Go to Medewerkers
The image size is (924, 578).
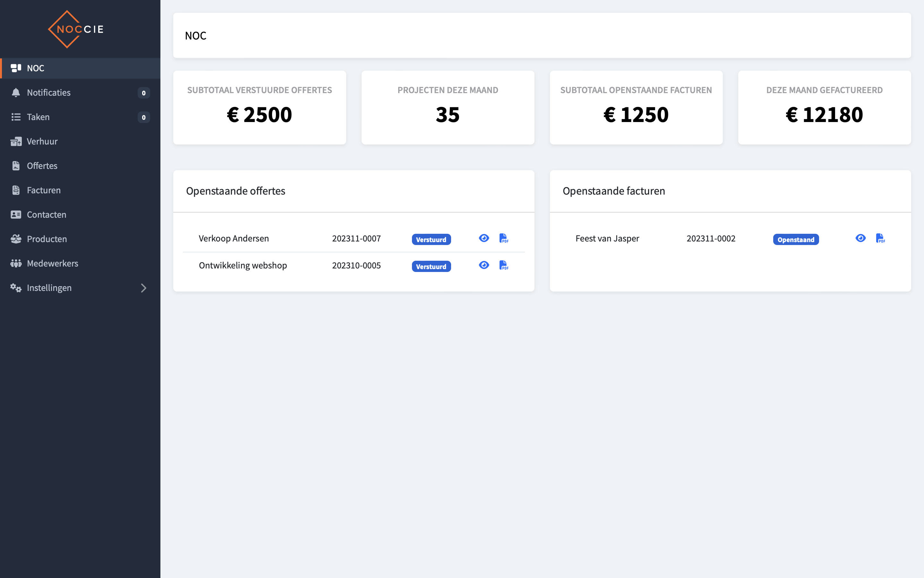[80, 263]
